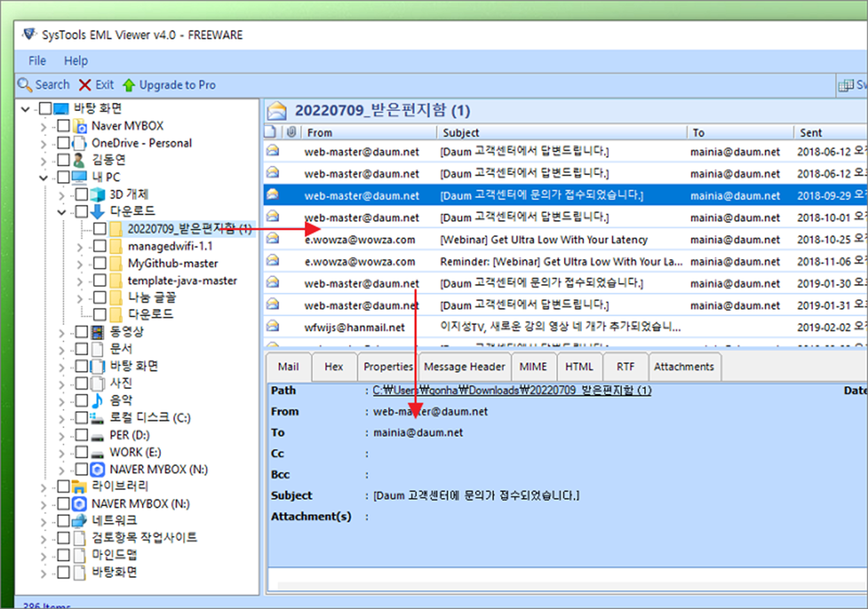The image size is (868, 609).
Task: Switch to the Hex tab
Action: click(x=334, y=367)
